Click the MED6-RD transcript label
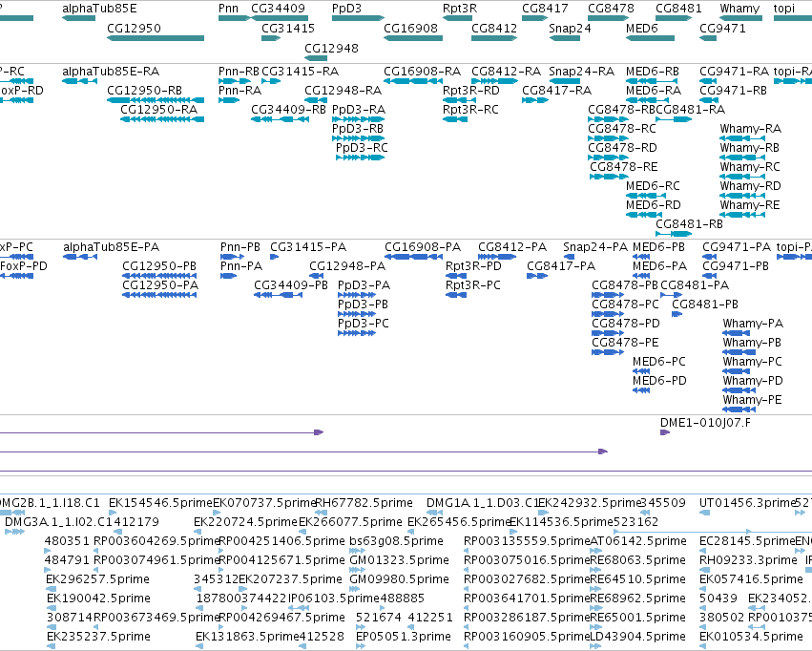The height and width of the screenshot is (651, 812). coord(653,205)
